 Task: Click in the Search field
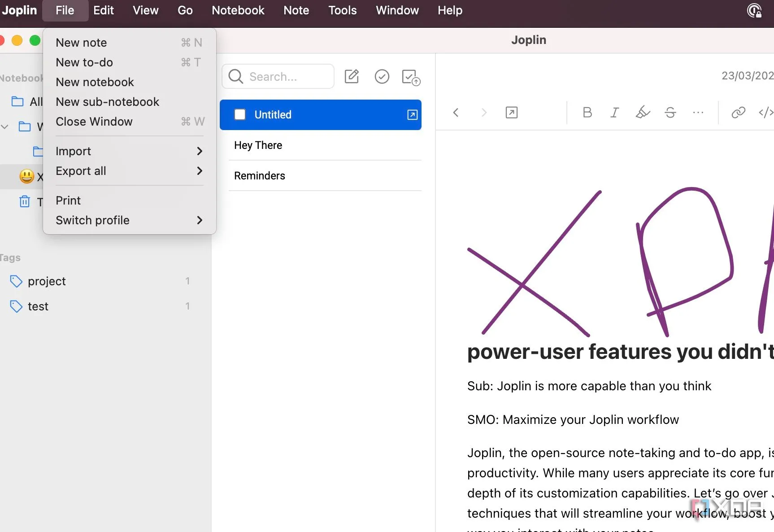coord(278,77)
